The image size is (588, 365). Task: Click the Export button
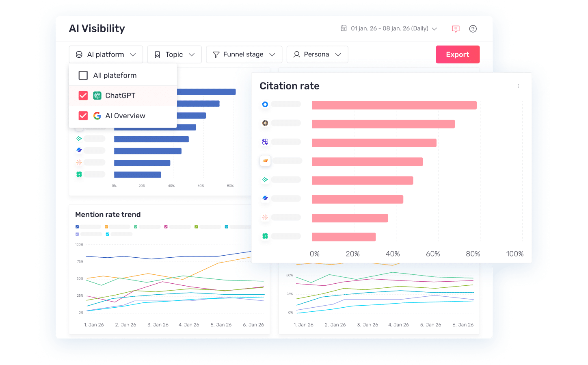coord(458,54)
